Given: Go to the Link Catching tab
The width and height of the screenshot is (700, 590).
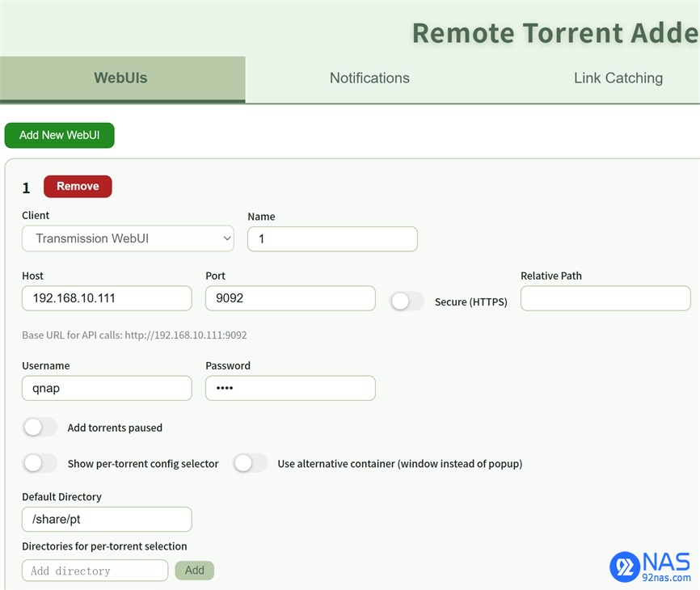Looking at the screenshot, I should click(x=618, y=78).
